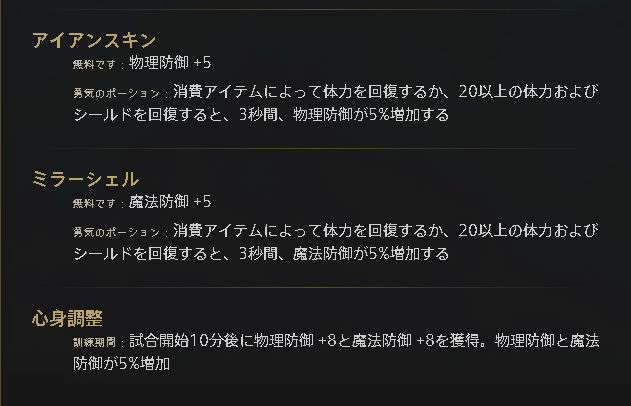Open the 心身調整 heading

(x=67, y=318)
